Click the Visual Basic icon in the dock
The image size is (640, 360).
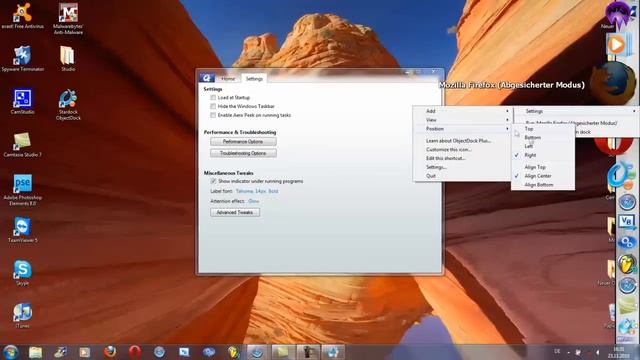point(627,222)
